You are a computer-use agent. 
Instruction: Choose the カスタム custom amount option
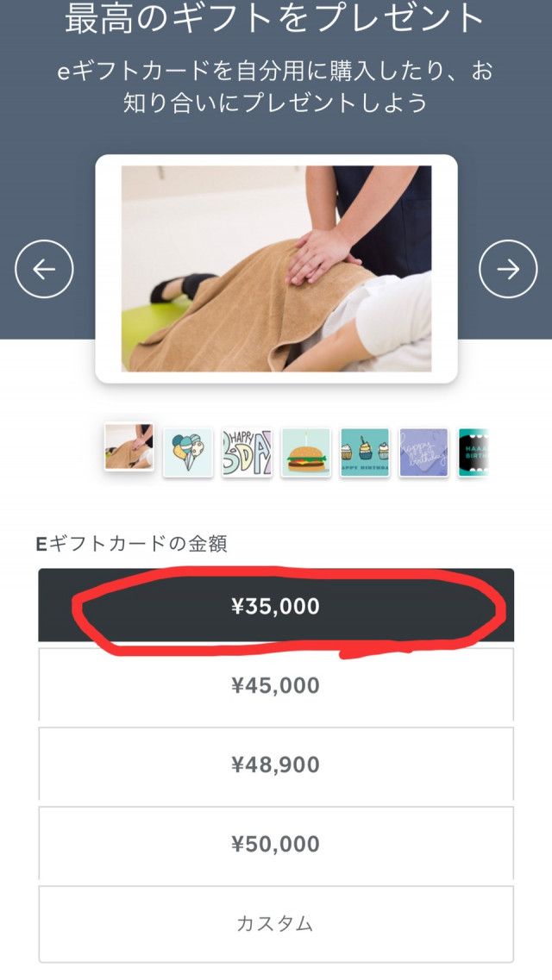[276, 924]
